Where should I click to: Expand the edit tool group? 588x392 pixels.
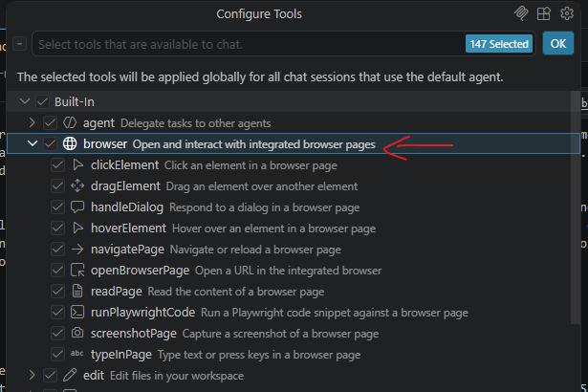pos(33,375)
